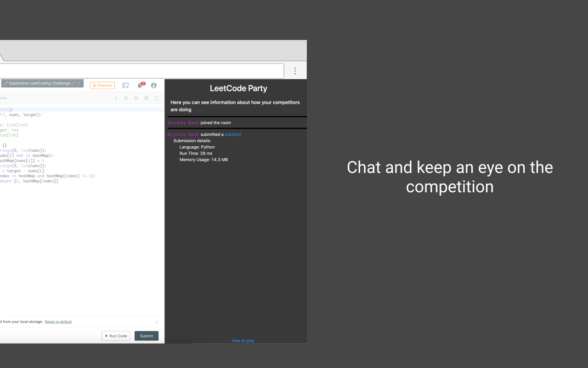
Task: Dismiss the local storage notice
Action: 157,322
